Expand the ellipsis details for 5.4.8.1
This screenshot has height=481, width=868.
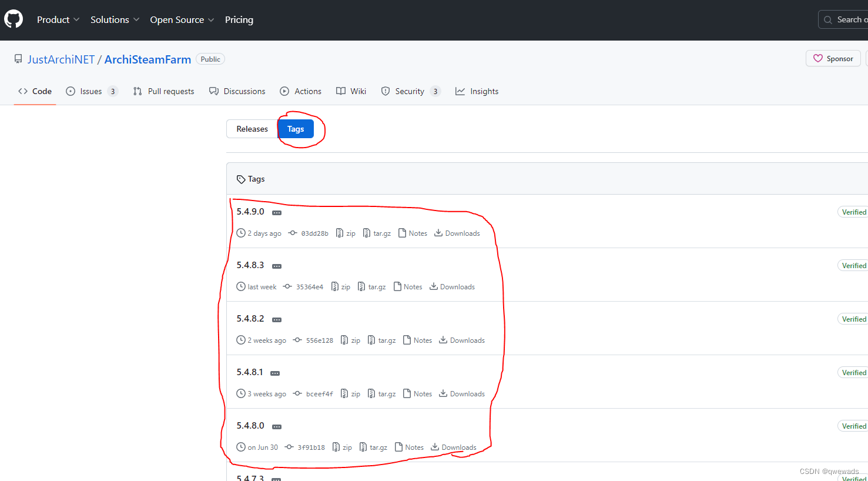(x=275, y=373)
